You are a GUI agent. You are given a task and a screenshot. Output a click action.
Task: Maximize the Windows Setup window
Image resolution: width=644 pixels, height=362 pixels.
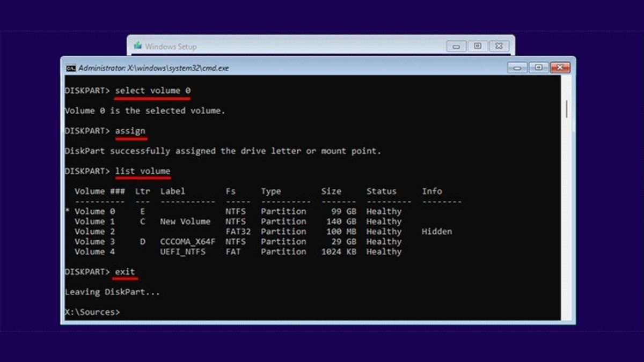tap(477, 46)
